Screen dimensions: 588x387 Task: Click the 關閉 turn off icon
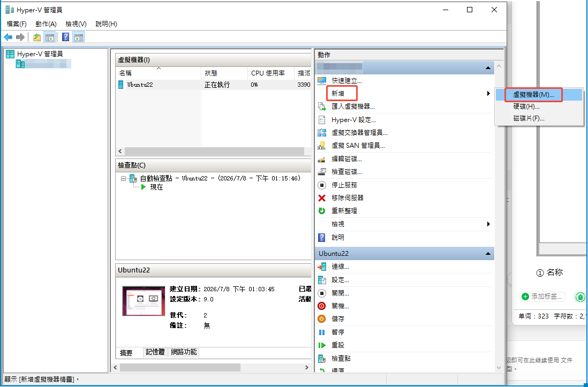(x=322, y=293)
